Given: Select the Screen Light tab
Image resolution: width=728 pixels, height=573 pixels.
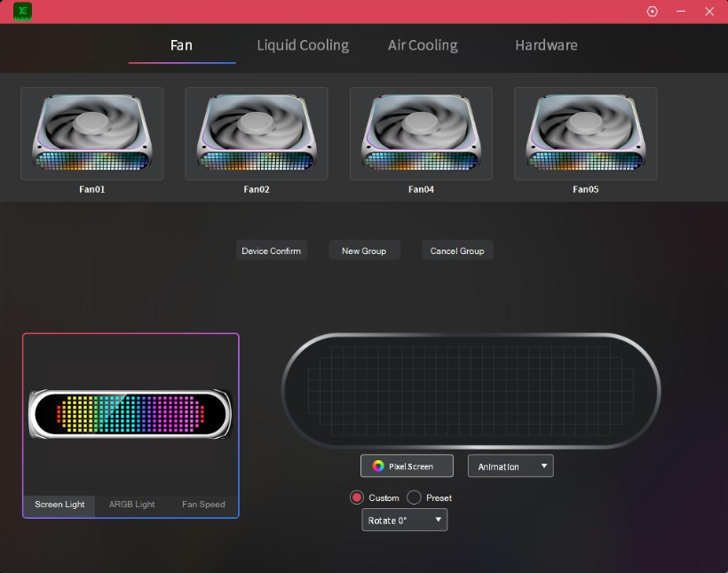Looking at the screenshot, I should click(59, 505).
